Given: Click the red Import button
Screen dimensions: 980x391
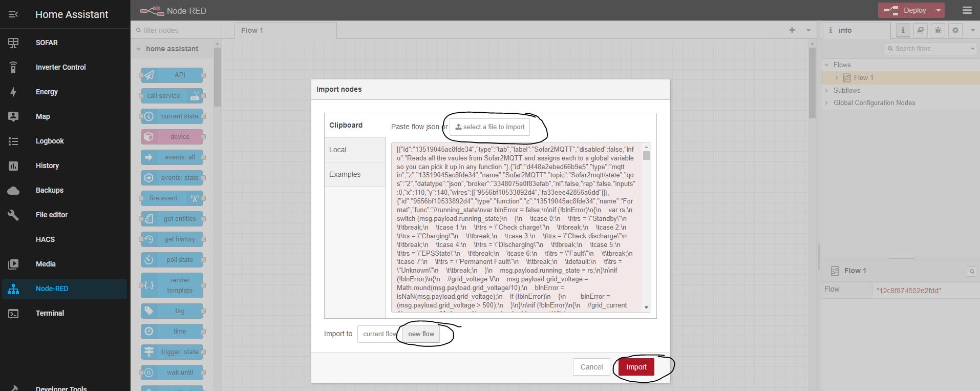Looking at the screenshot, I should 636,367.
